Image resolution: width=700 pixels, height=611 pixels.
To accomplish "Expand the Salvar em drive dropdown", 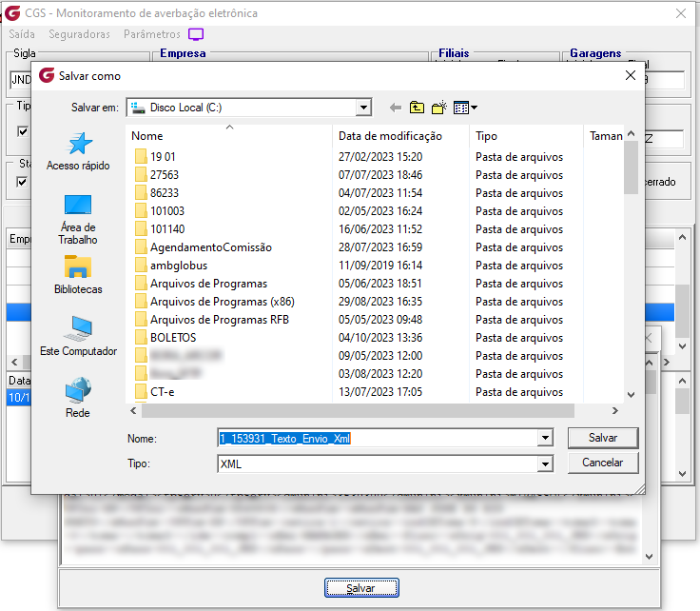I will [363, 108].
